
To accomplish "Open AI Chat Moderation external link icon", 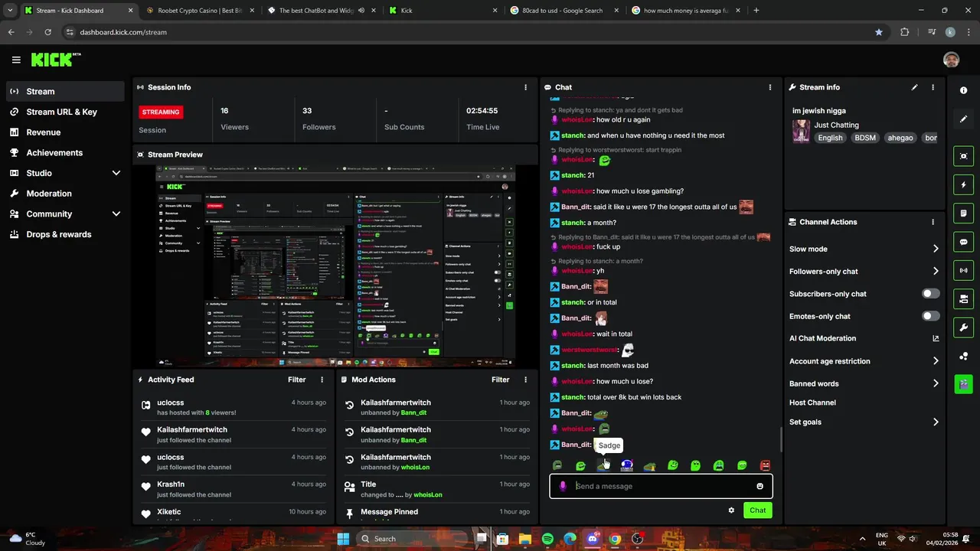I will click(x=936, y=338).
